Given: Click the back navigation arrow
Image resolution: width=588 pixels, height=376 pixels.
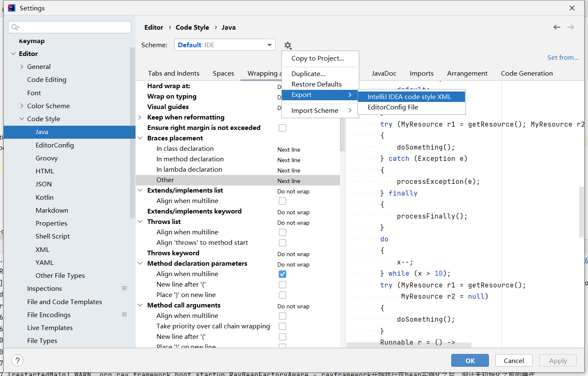Looking at the screenshot, I should tap(557, 27).
